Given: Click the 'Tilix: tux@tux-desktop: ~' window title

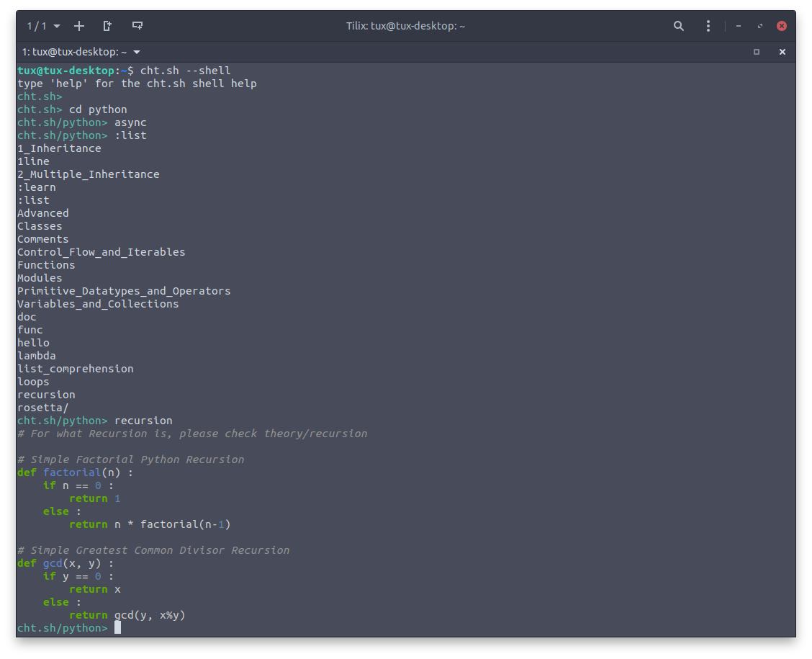Looking at the screenshot, I should [405, 26].
